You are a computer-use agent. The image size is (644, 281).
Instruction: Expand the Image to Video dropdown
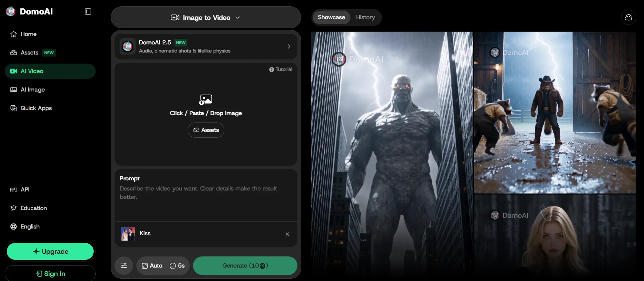tap(206, 17)
